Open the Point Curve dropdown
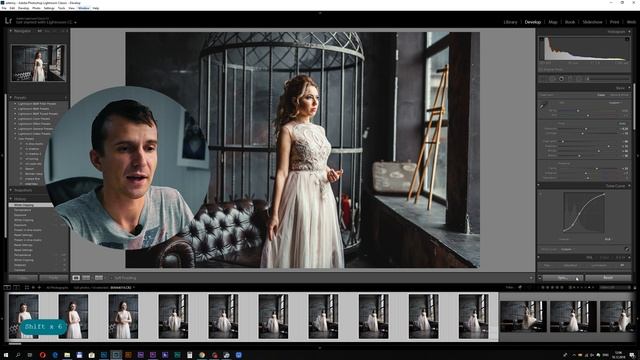 click(567, 249)
